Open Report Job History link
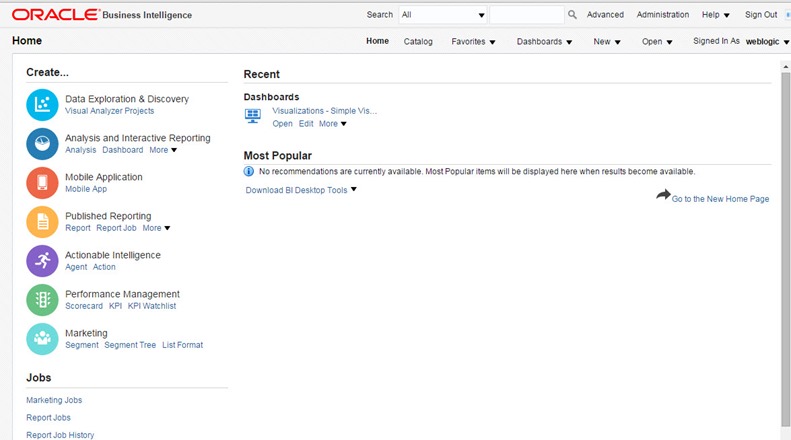This screenshot has height=440, width=791. click(x=60, y=435)
